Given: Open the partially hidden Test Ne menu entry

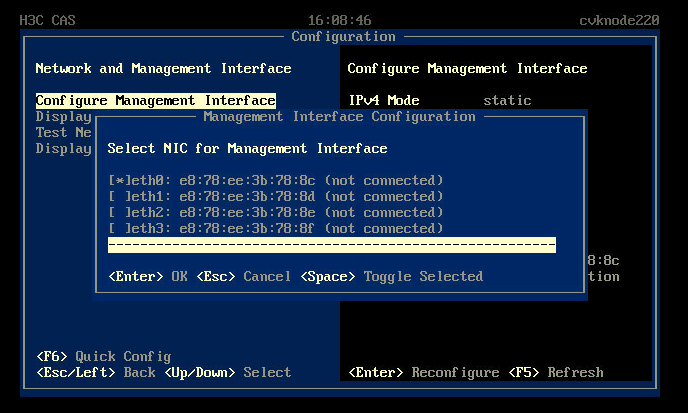Looking at the screenshot, I should tap(63, 133).
